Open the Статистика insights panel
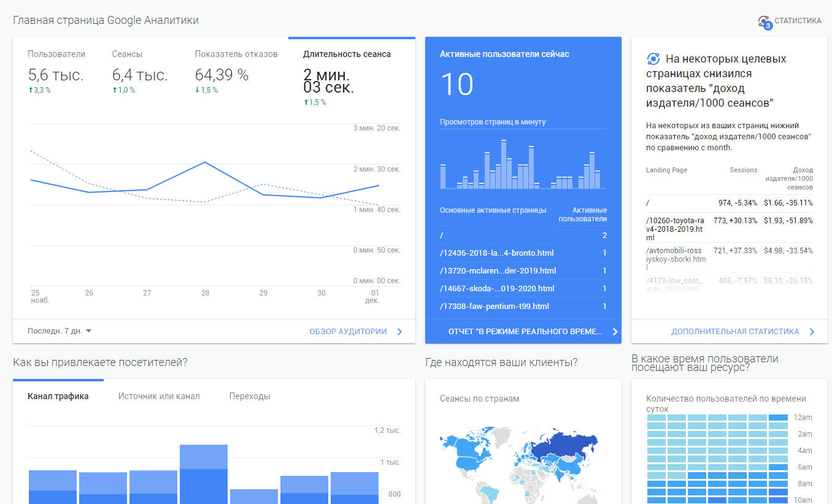Viewport: 832px width, 504px height. click(x=790, y=21)
